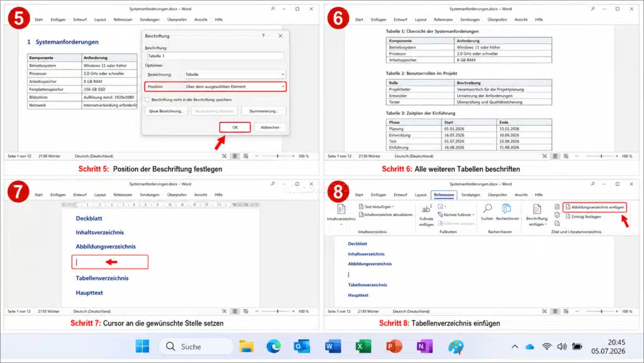This screenshot has width=644, height=363.
Task: Click the Recherchieren icon in the ribbon
Action: click(507, 209)
